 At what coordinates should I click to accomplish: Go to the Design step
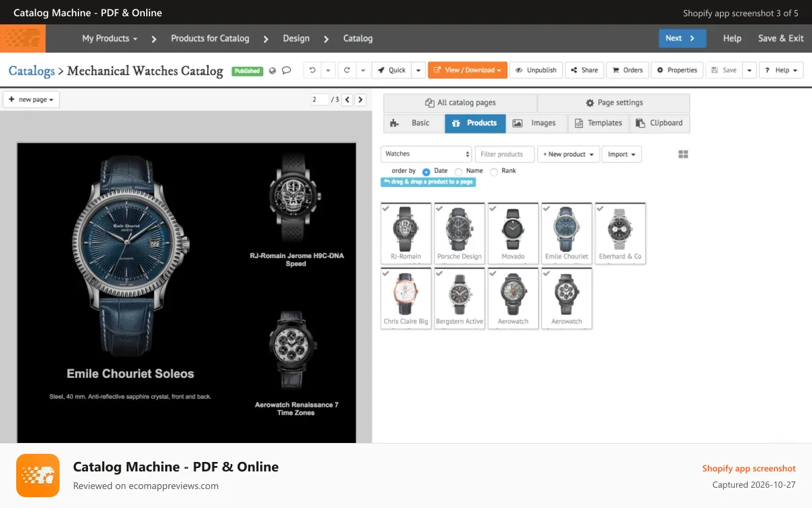pyautogui.click(x=296, y=39)
